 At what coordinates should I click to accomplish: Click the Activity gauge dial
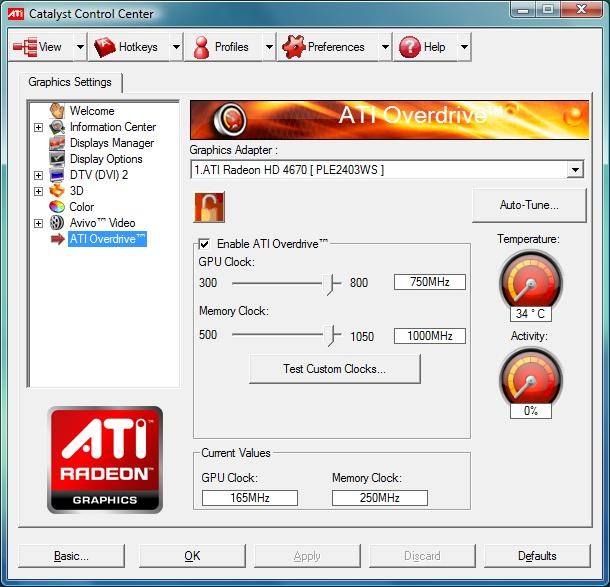click(x=531, y=378)
